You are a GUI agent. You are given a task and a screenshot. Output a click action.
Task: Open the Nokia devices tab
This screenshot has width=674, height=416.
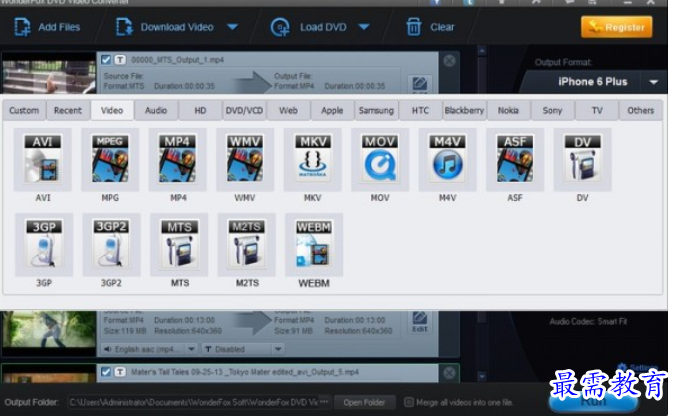coord(509,110)
